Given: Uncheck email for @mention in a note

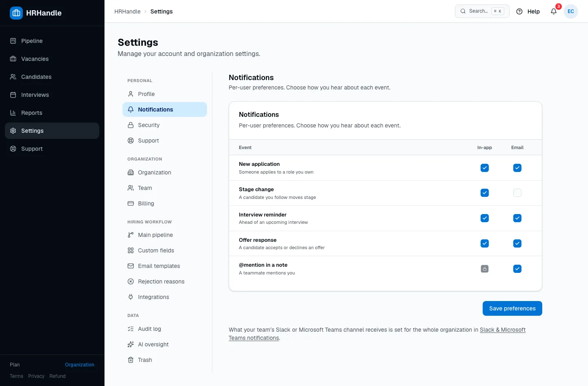Looking at the screenshot, I should (517, 269).
